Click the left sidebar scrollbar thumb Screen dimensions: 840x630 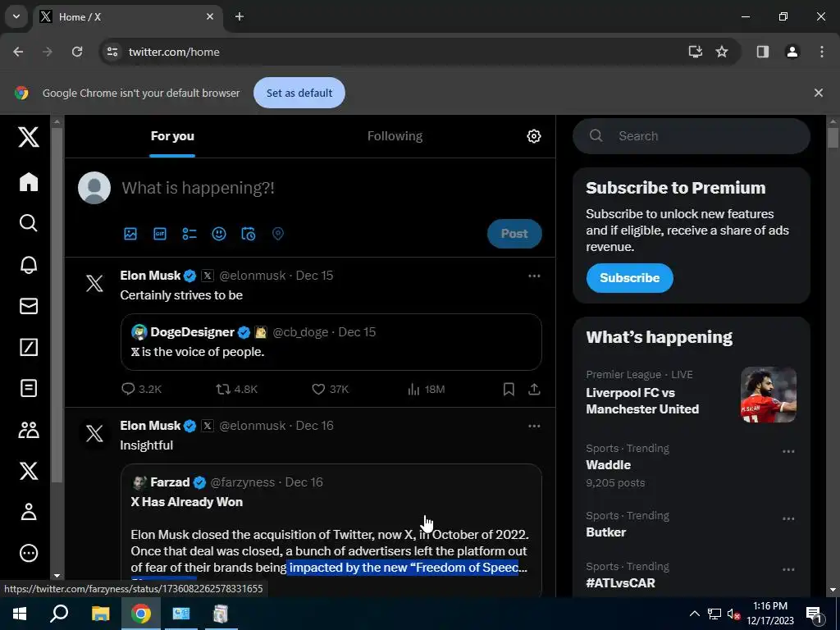click(57, 304)
